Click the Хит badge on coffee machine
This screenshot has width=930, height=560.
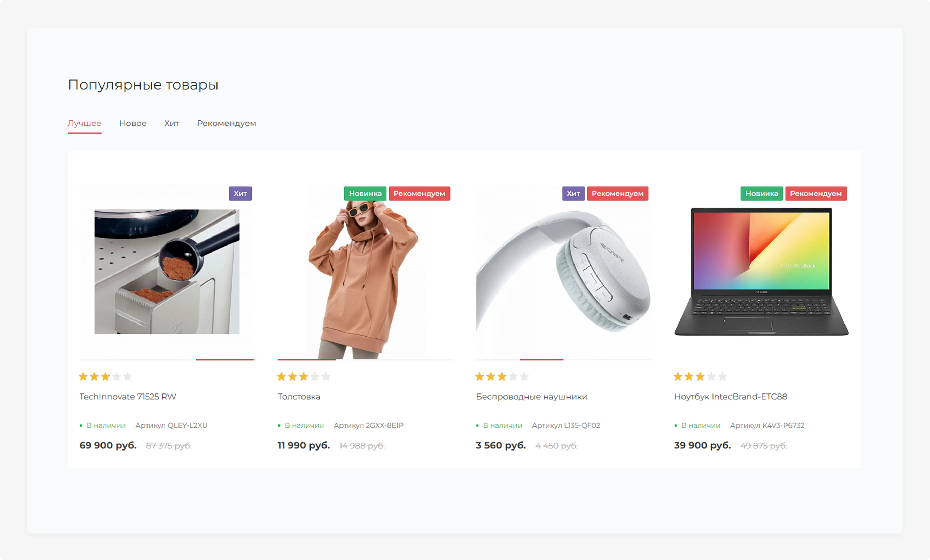pos(240,193)
